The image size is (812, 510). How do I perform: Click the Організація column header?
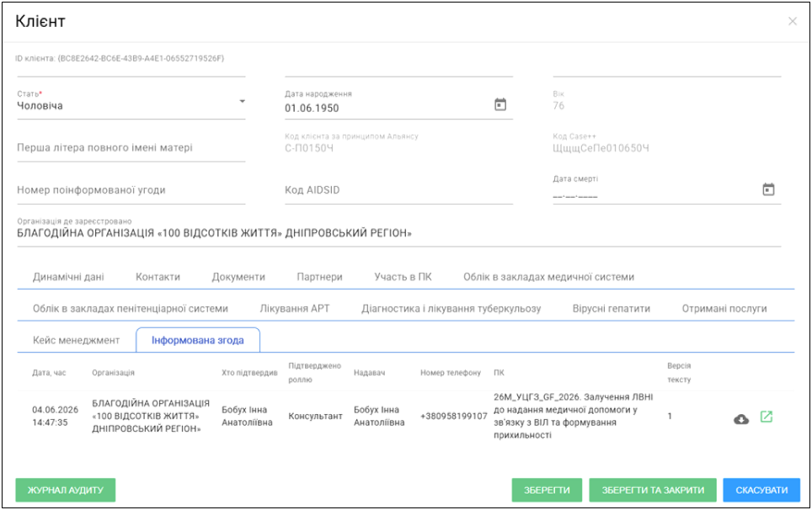point(114,373)
